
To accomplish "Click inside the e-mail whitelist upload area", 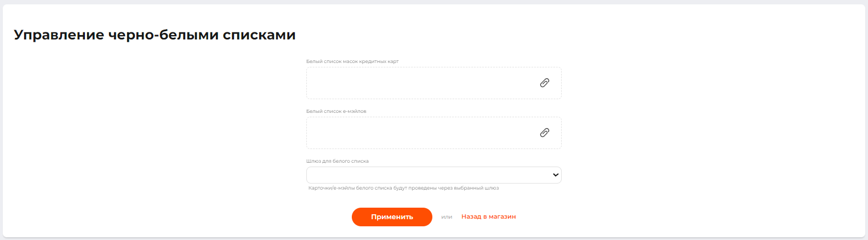I will pos(416,133).
